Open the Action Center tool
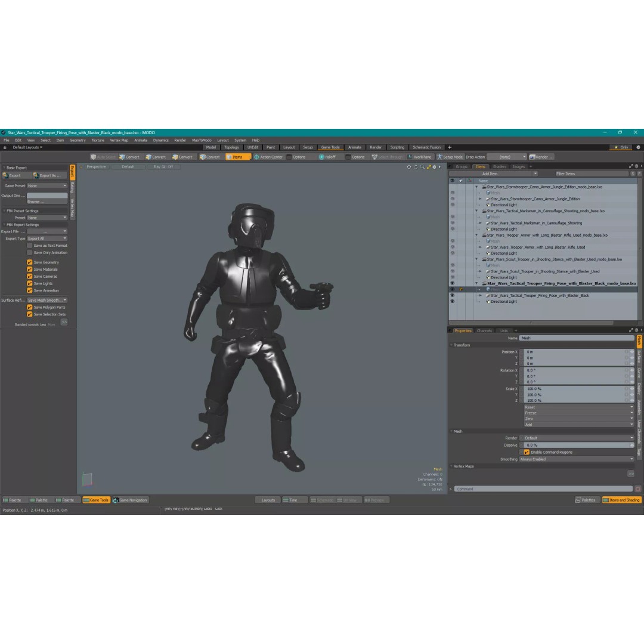This screenshot has width=644, height=644. tap(268, 157)
